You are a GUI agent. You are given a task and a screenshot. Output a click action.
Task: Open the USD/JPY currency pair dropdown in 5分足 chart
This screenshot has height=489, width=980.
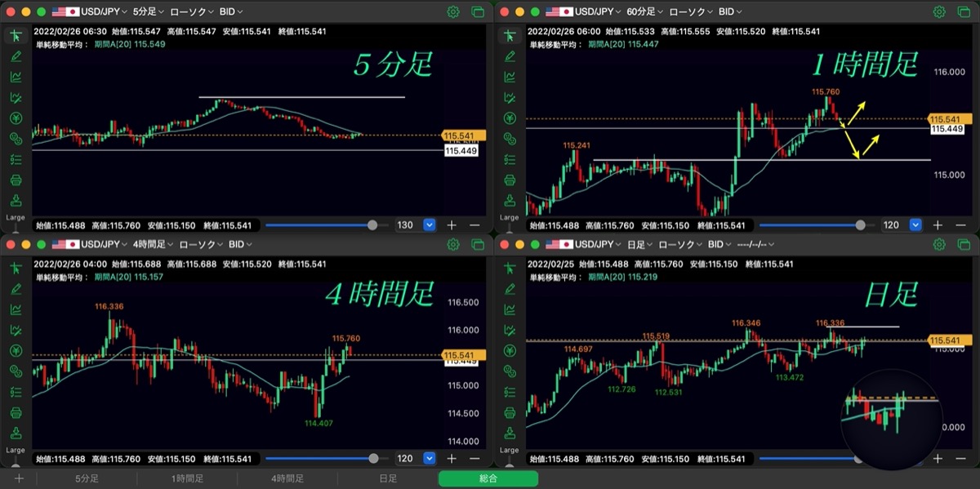[x=104, y=12]
